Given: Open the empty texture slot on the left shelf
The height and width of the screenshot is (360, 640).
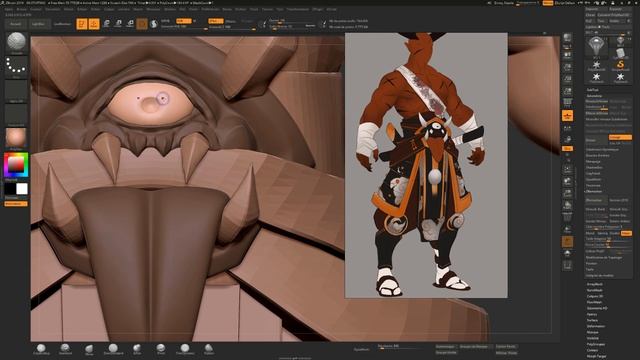Looking at the screenshot, I should point(16,114).
